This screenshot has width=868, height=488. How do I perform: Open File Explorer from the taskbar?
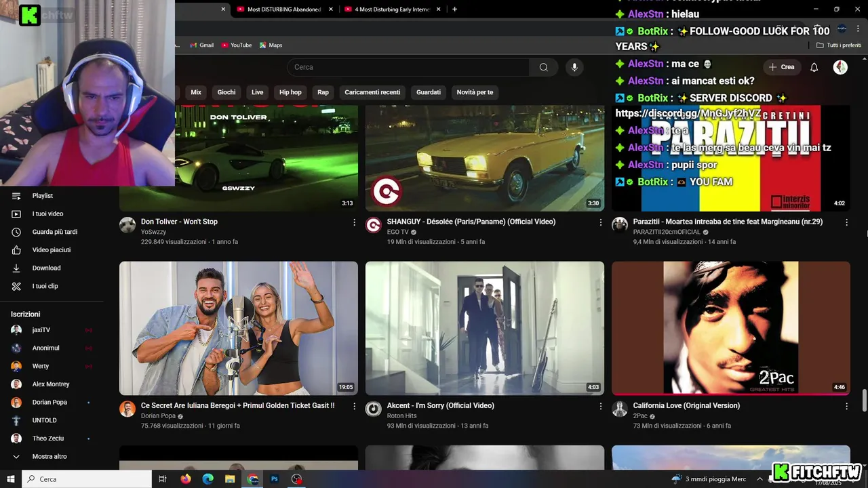tap(231, 479)
